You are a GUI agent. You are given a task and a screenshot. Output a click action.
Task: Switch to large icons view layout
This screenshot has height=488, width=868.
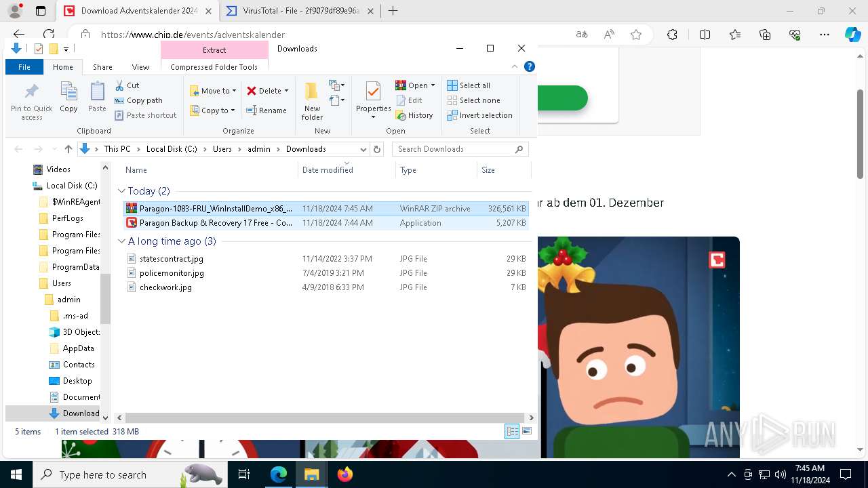527,431
